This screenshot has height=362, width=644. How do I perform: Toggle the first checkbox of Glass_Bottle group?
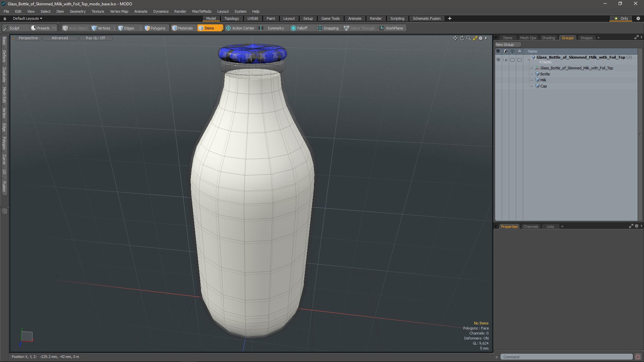[513, 60]
